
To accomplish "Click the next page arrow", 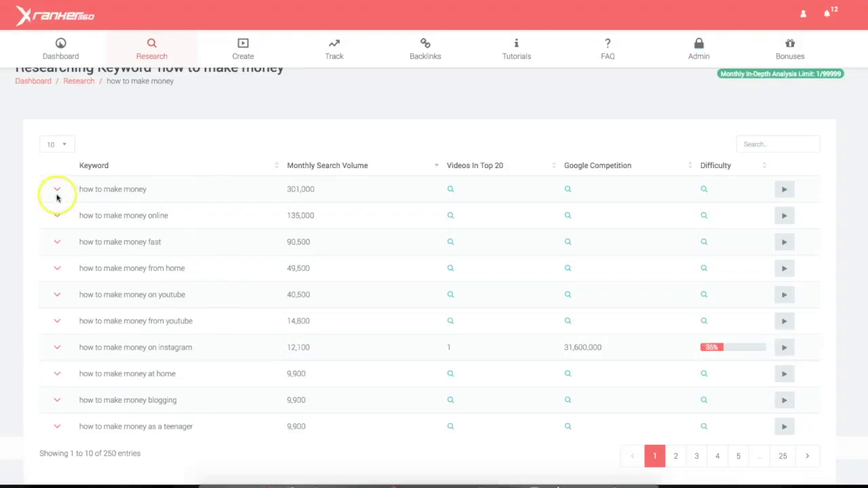I will coord(807,456).
